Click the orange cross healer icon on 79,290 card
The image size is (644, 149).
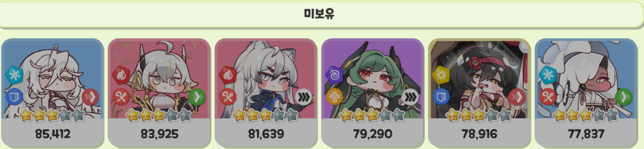pyautogui.click(x=334, y=98)
